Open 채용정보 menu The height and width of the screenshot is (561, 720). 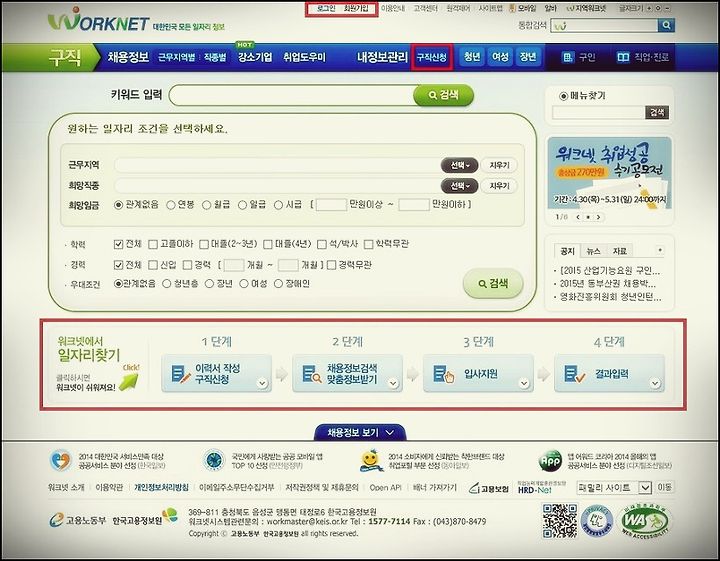pos(128,57)
